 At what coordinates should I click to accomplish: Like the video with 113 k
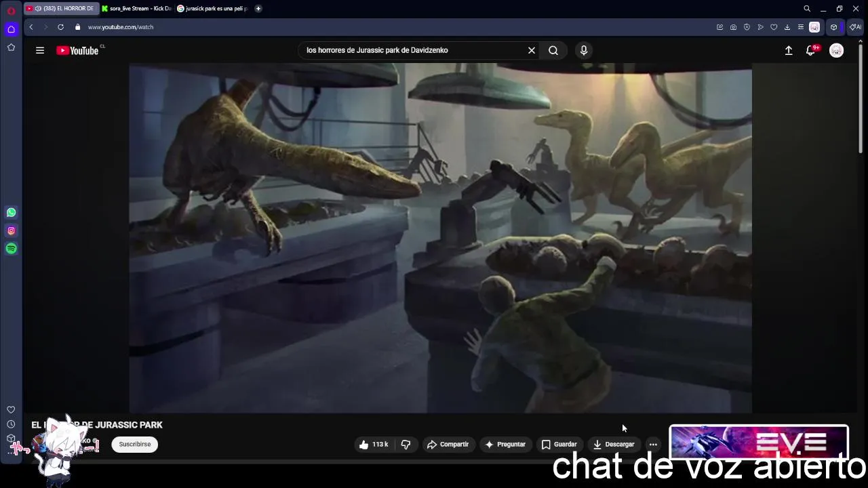(374, 445)
